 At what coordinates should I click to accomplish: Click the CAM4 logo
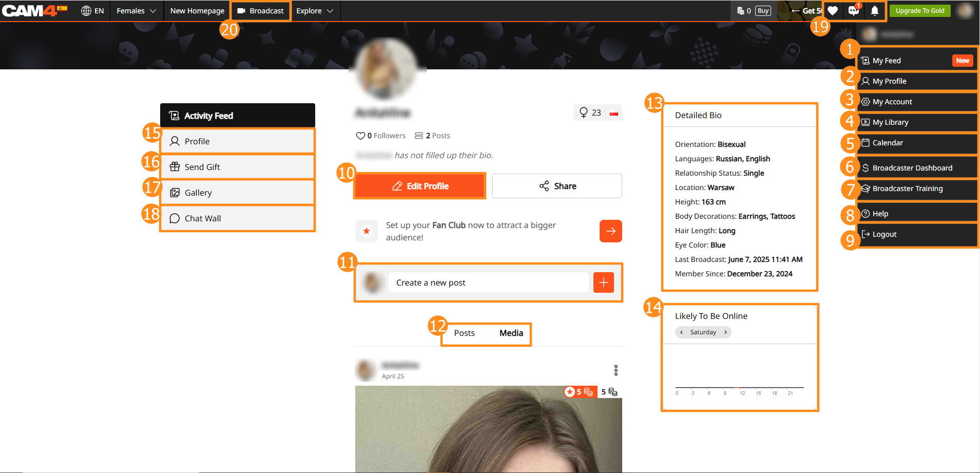[30, 11]
